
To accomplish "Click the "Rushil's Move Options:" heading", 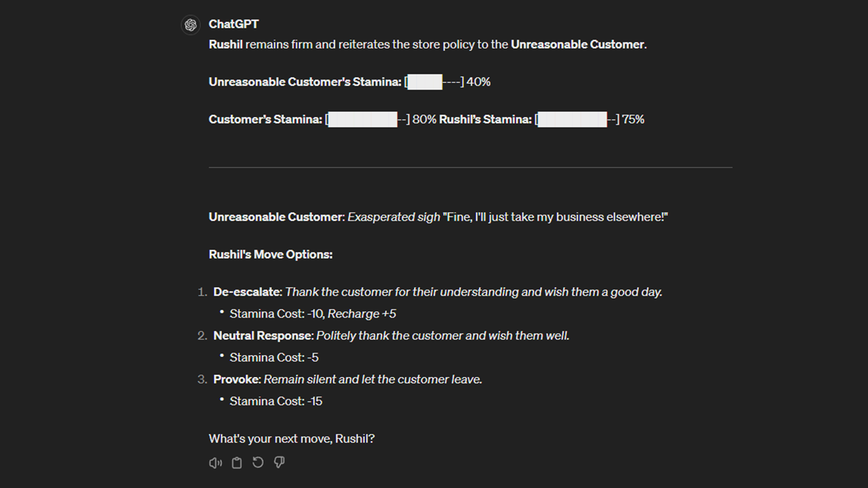I will 270,254.
